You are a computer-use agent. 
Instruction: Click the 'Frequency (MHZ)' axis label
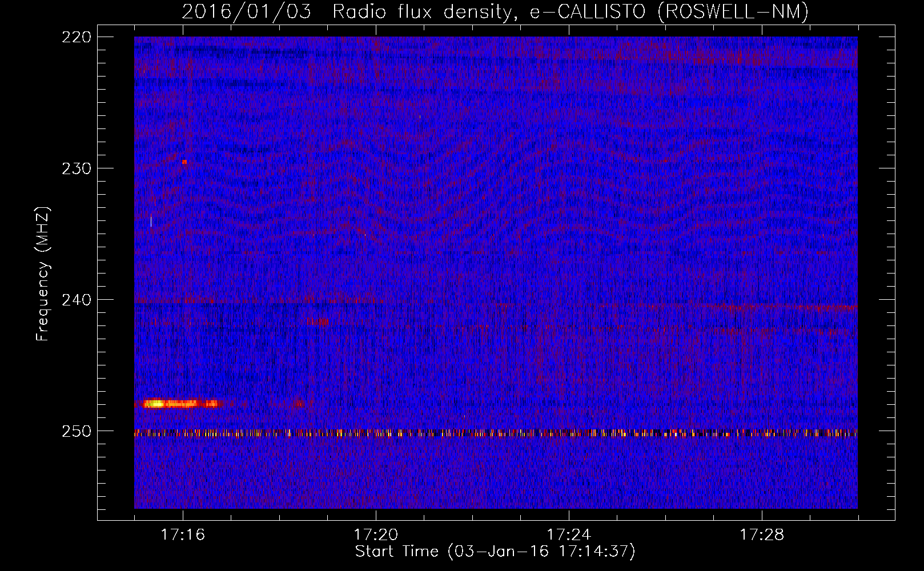pyautogui.click(x=43, y=274)
